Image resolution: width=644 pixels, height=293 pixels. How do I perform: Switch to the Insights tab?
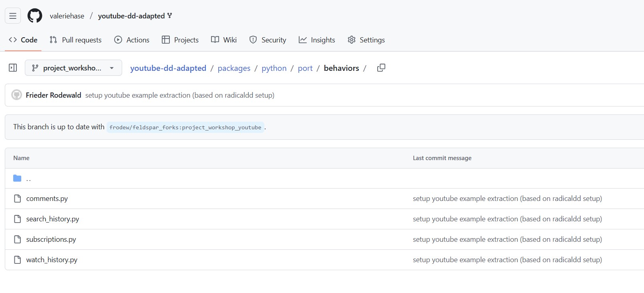click(317, 40)
